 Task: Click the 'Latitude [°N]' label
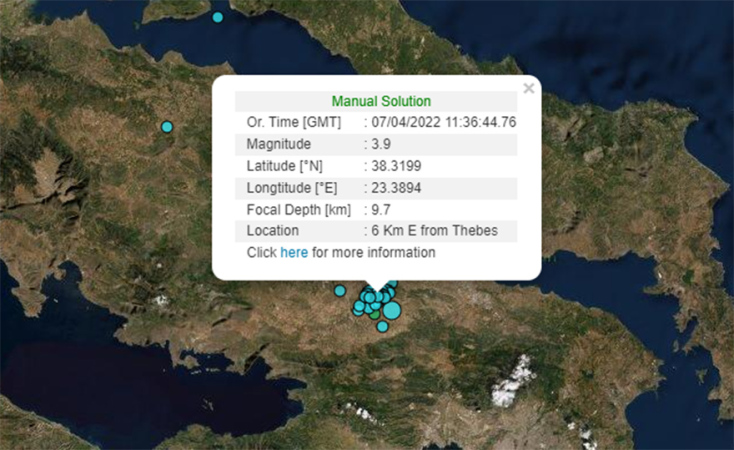pyautogui.click(x=285, y=166)
